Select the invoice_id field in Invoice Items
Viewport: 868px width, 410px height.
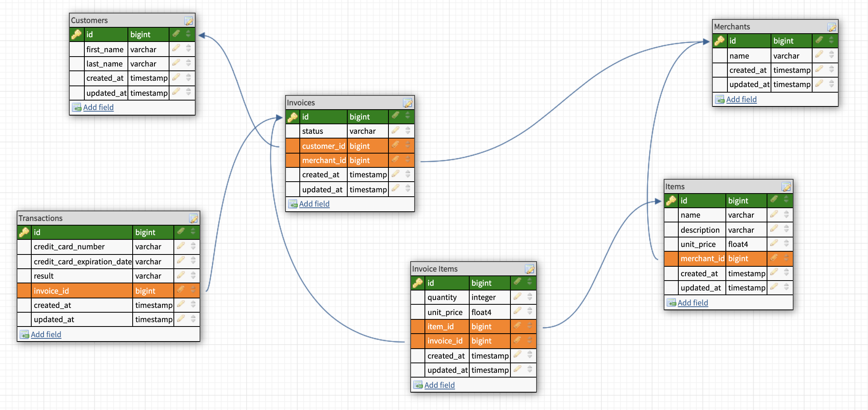[x=474, y=341]
